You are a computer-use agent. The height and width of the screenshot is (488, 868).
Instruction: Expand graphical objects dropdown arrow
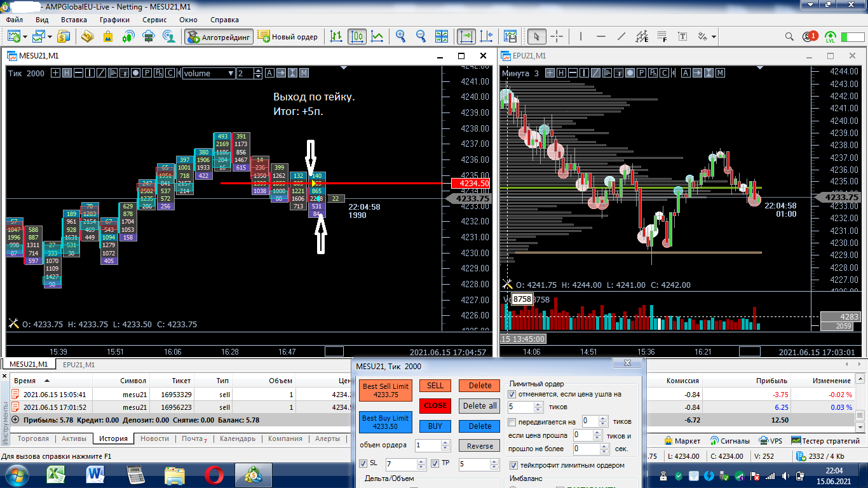(x=714, y=36)
